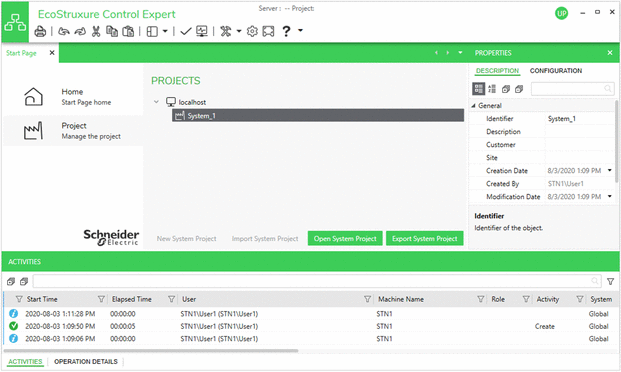Click the checkmark validate icon
This screenshot has width=621, height=372.
pyautogui.click(x=185, y=31)
